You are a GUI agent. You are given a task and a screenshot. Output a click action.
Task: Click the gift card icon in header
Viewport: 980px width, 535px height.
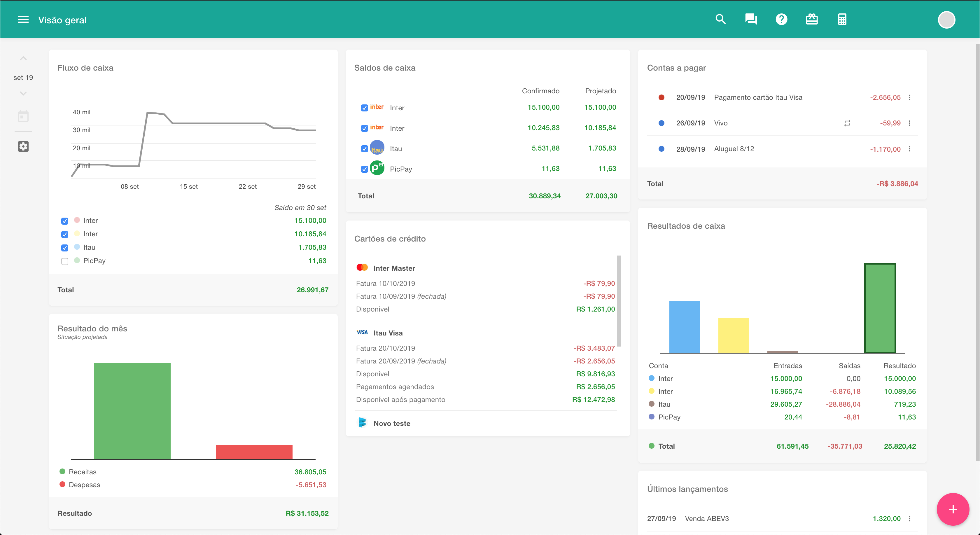[x=812, y=20]
